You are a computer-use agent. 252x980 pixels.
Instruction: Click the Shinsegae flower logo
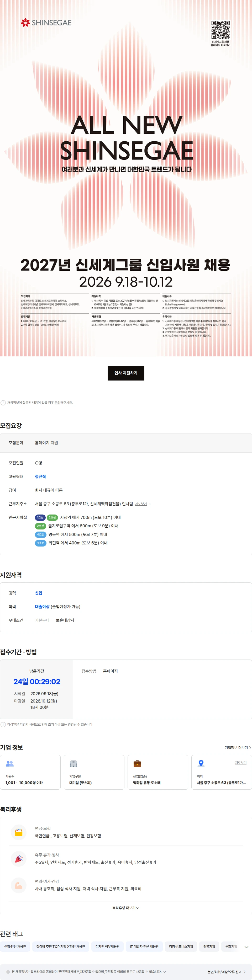click(25, 23)
